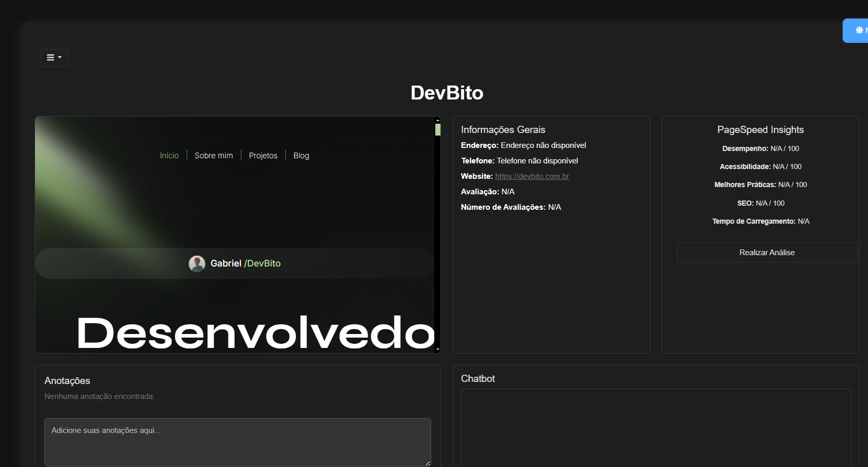Screen dimensions: 868x467
Task: Click the preview scrollbar up arrow
Action: (x=437, y=120)
